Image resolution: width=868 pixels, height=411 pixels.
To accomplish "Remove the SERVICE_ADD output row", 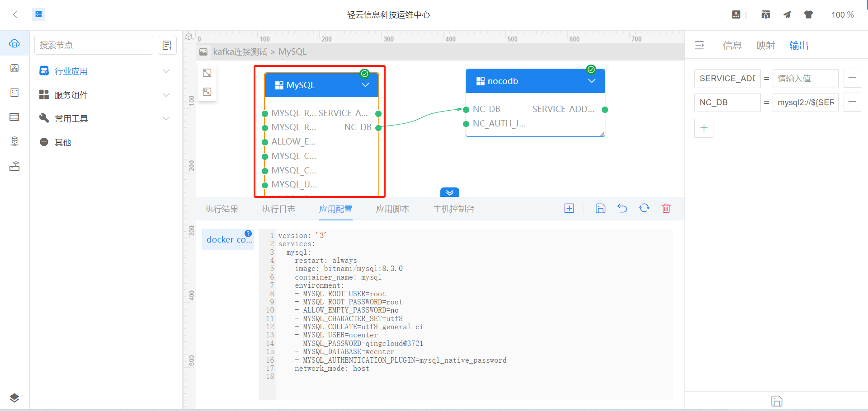I will (x=852, y=78).
